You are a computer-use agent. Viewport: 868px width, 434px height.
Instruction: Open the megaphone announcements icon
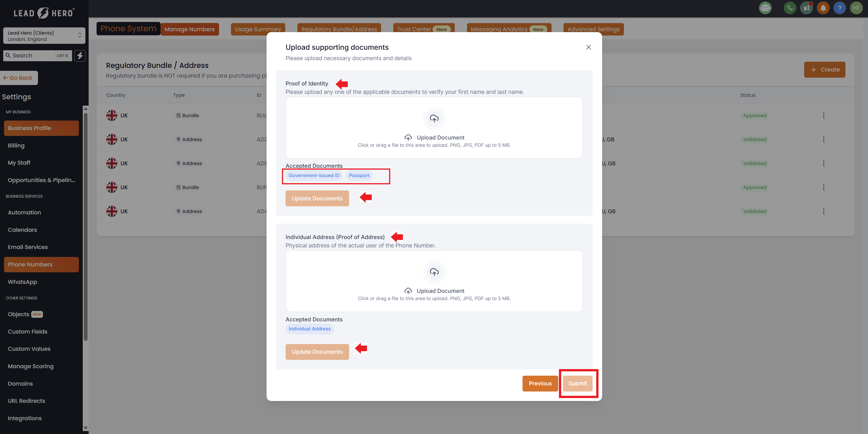pos(806,8)
